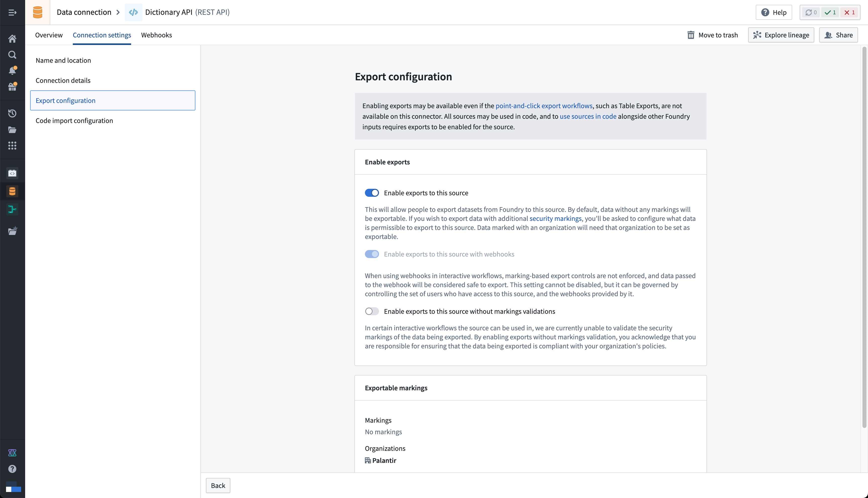Open the Search icon in sidebar

coord(12,55)
